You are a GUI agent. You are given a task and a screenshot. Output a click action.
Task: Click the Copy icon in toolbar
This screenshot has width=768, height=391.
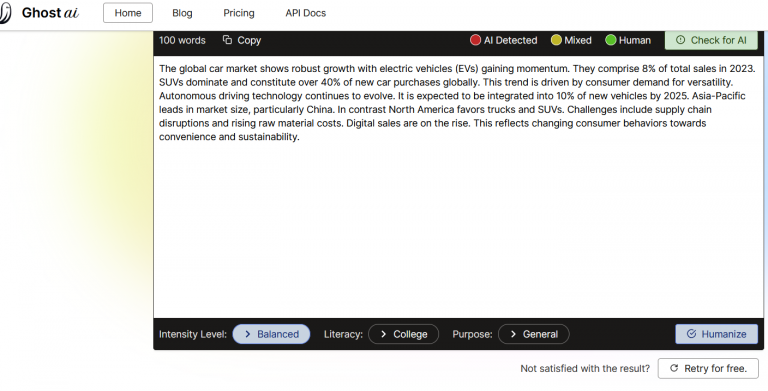(227, 40)
